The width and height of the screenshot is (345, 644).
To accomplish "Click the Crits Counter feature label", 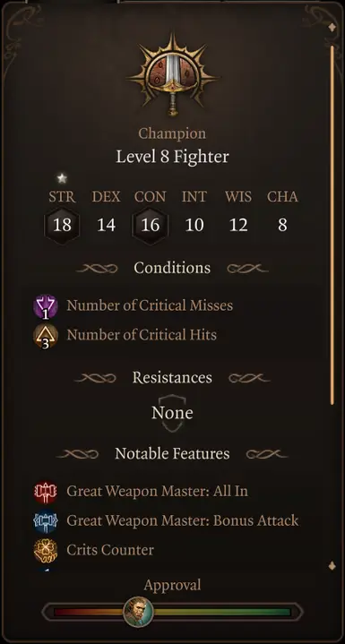I will [110, 550].
